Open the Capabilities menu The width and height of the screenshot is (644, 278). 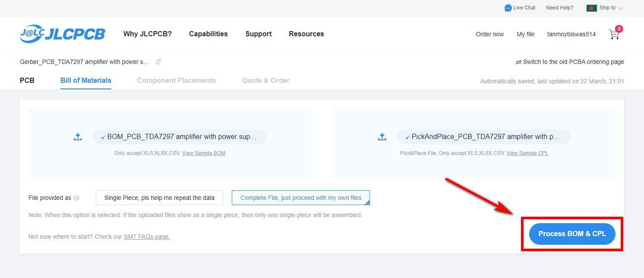[x=208, y=34]
